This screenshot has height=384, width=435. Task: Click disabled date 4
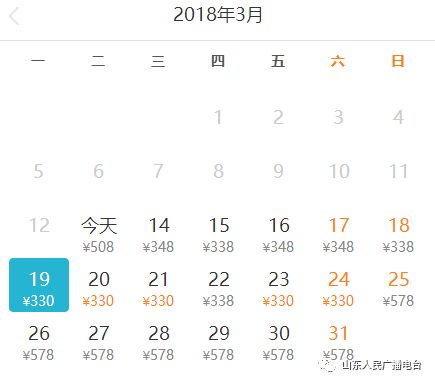[398, 117]
